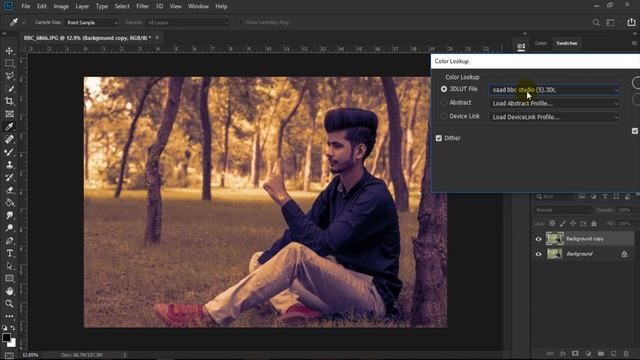Click the search icon in options bar
This screenshot has width=640, height=360.
coord(596,22)
